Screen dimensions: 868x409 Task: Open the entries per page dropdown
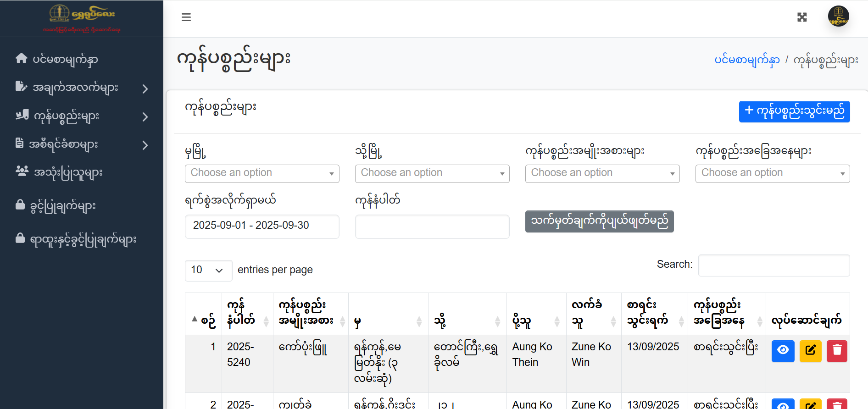(x=208, y=270)
